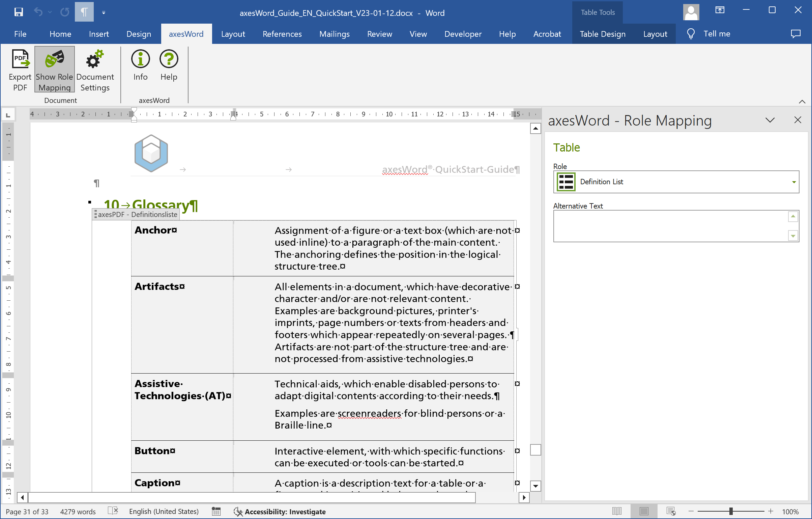Click the zoom in plus button
The height and width of the screenshot is (519, 812).
click(x=771, y=512)
